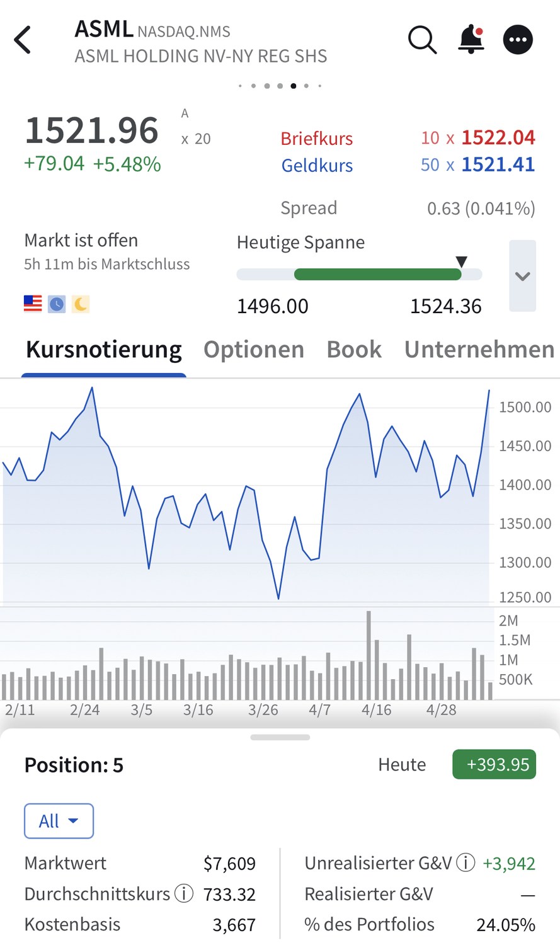Switch to the Optionen tab
This screenshot has height=945, width=560.
pos(254,349)
